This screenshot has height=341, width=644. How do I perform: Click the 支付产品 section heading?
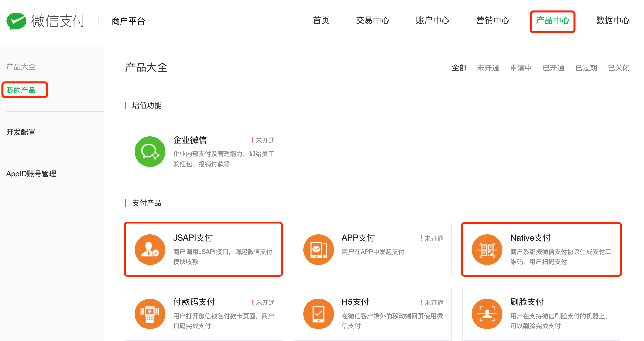pyautogui.click(x=147, y=203)
